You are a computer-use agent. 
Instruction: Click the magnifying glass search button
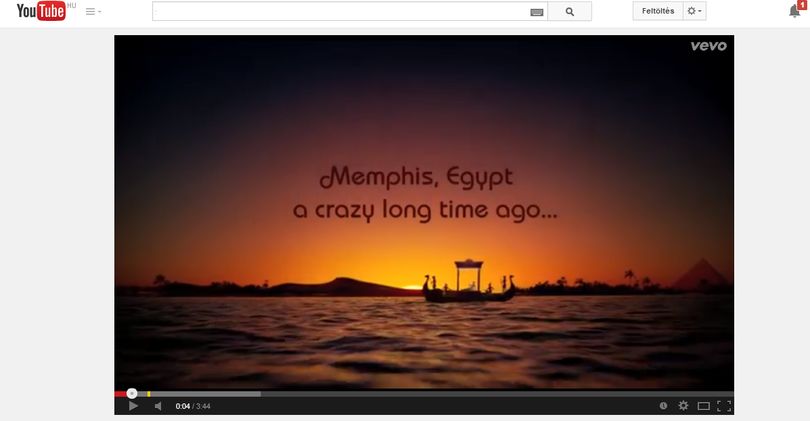click(x=569, y=11)
